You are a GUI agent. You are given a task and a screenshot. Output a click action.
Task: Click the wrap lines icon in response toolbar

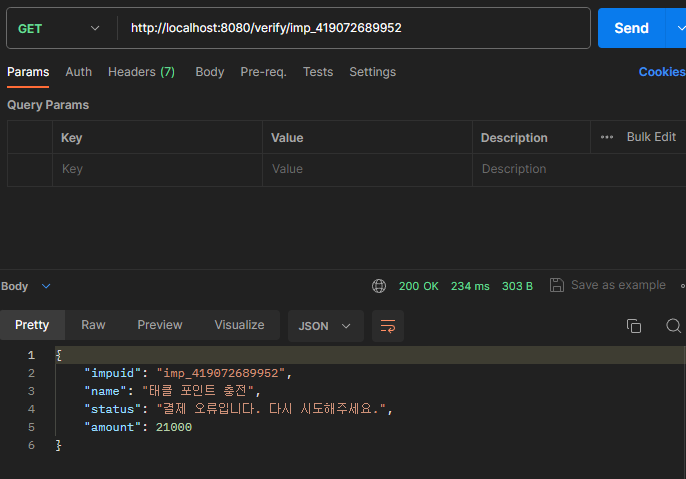click(388, 326)
